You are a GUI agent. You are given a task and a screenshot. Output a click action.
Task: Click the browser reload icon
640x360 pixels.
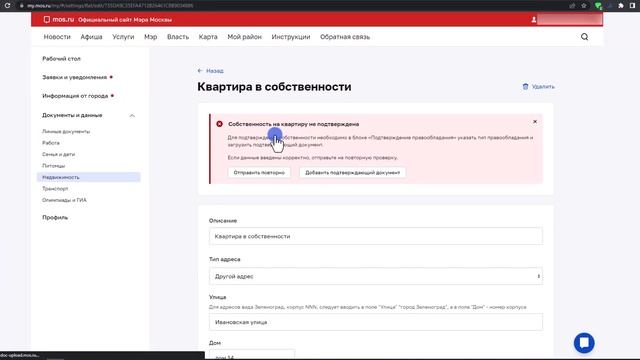7,6
